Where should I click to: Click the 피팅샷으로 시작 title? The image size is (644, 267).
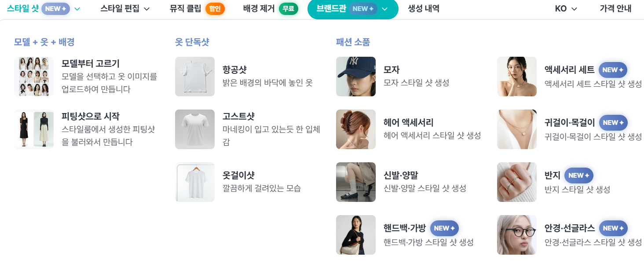pos(91,116)
